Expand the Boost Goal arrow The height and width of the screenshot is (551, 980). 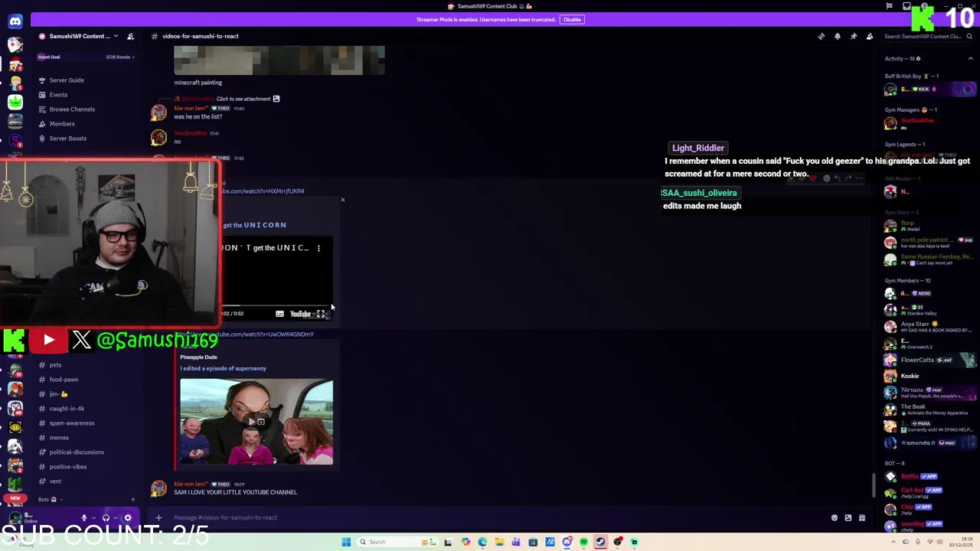pos(133,57)
